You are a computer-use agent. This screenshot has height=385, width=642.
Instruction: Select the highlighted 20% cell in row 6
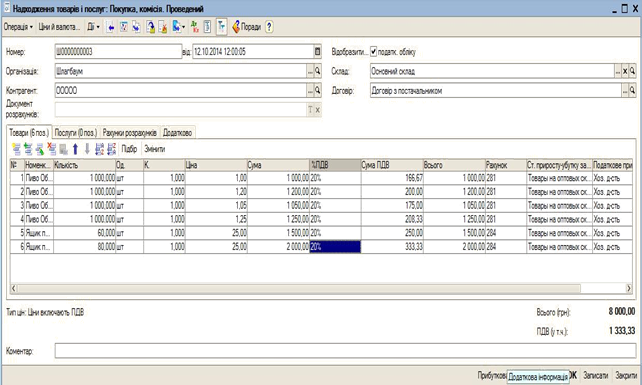click(x=335, y=247)
